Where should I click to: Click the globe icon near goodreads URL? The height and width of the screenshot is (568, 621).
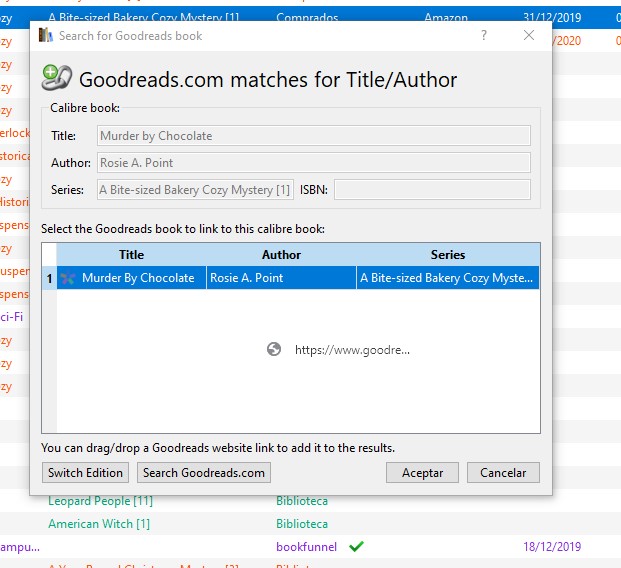(x=274, y=349)
